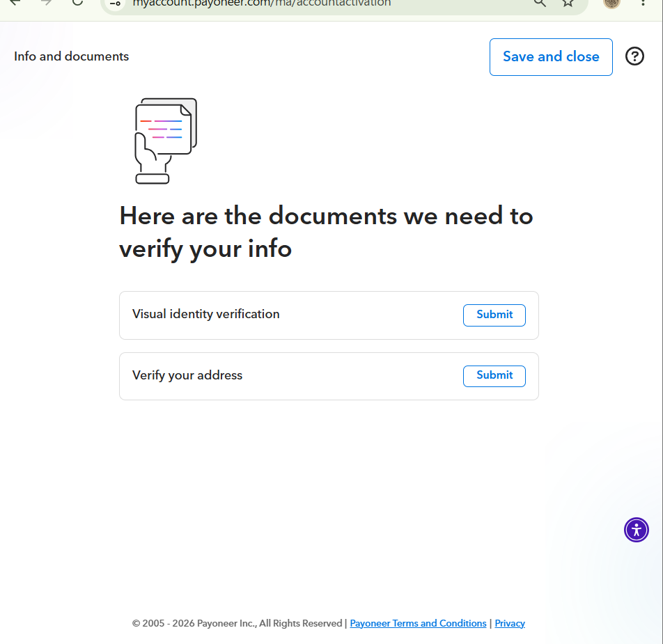663x644 pixels.
Task: Click the zoom magnifier icon in address bar
Action: [x=540, y=3]
